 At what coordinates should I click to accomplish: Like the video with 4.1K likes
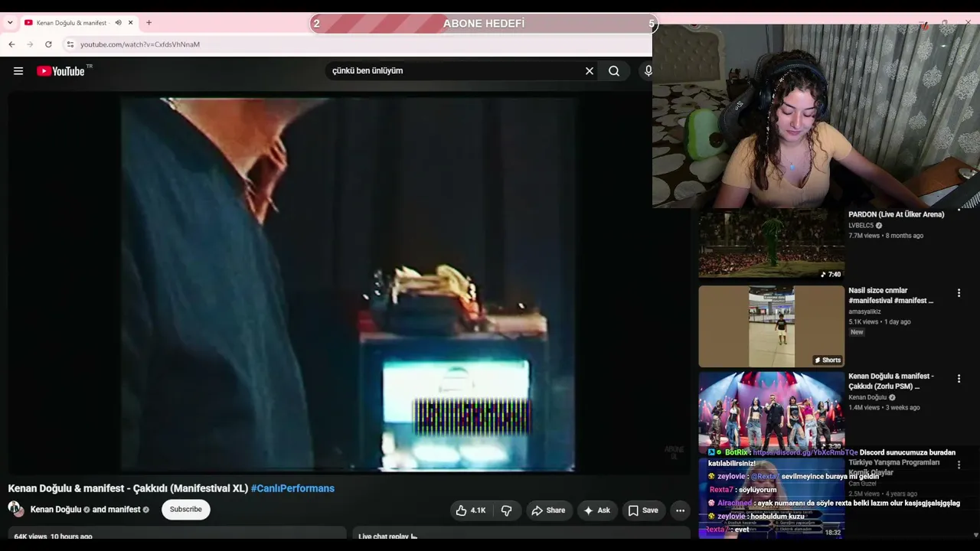click(471, 510)
